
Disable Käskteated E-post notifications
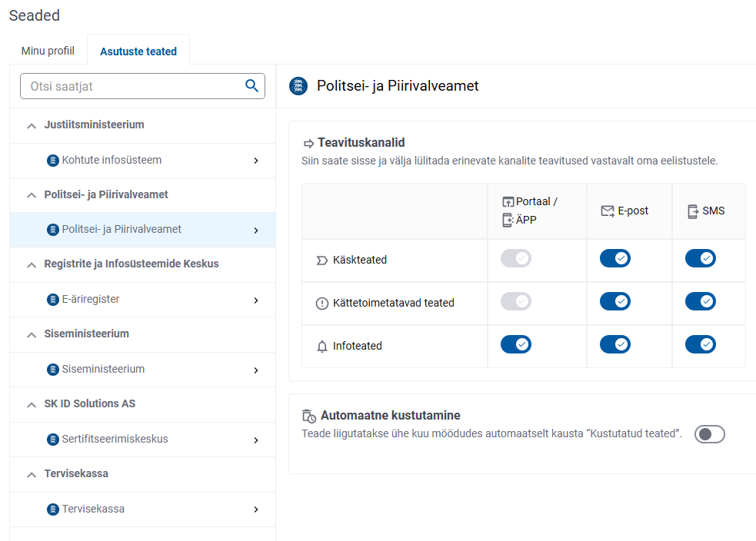click(x=615, y=258)
